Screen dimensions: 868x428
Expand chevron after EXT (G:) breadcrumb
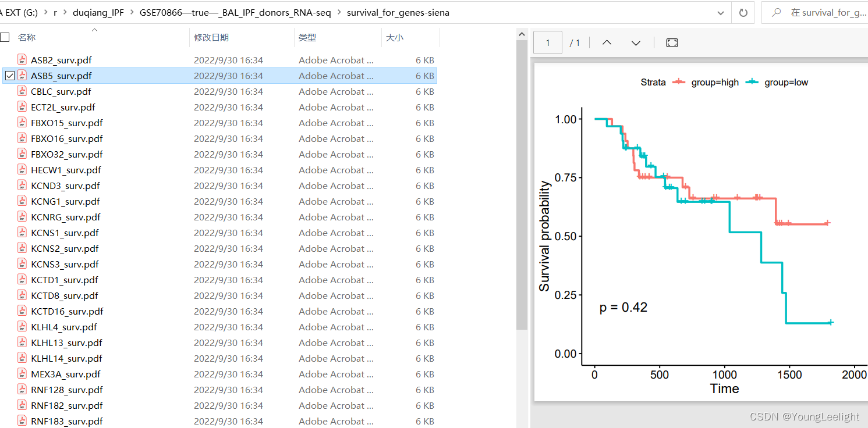tap(45, 12)
